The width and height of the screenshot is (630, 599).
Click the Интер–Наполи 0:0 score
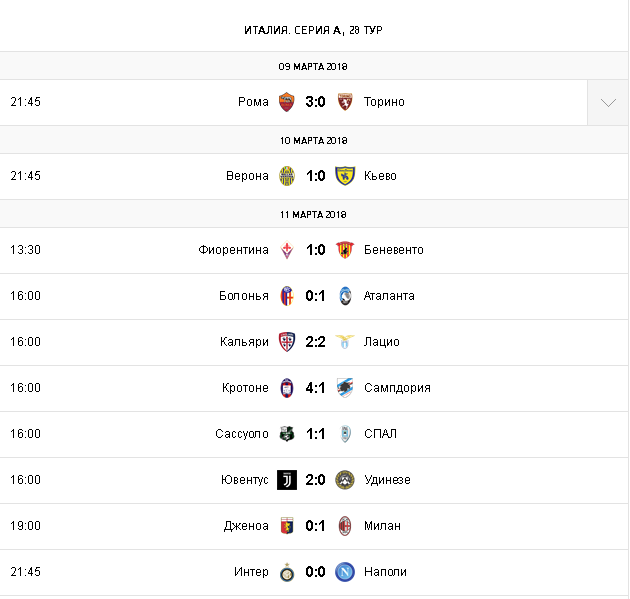(x=316, y=572)
